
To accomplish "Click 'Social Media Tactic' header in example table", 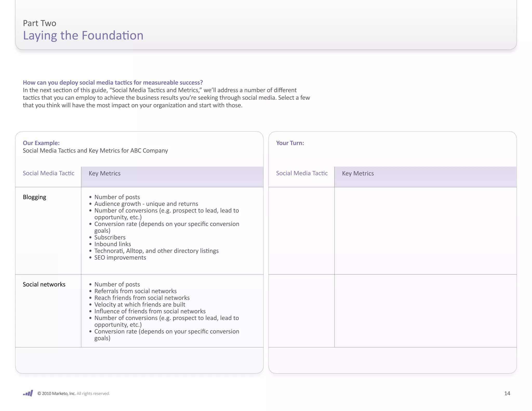I will 49,173.
